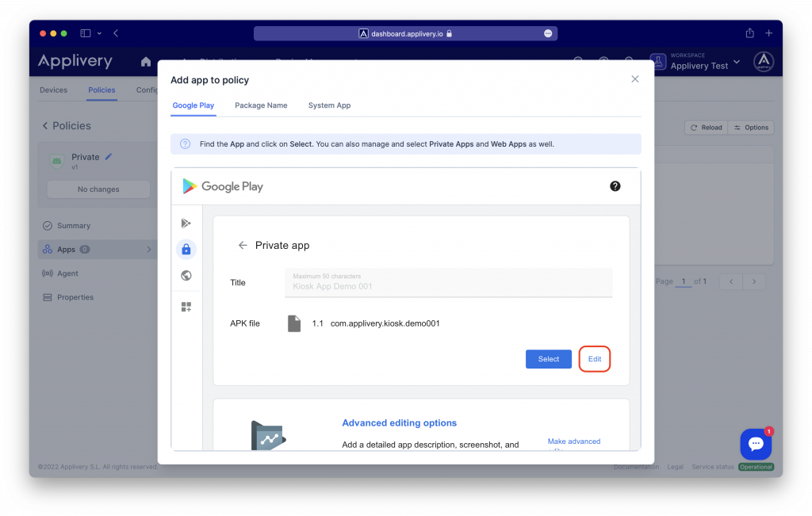Click the Google Play help question icon
Screen dimensions: 812x516
[615, 186]
